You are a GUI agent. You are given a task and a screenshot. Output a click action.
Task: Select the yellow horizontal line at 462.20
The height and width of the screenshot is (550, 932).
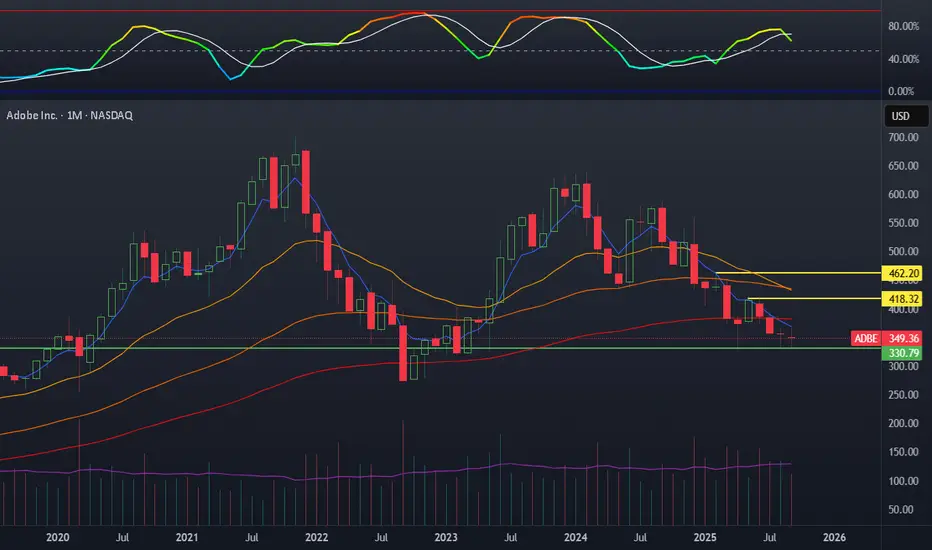click(x=798, y=273)
